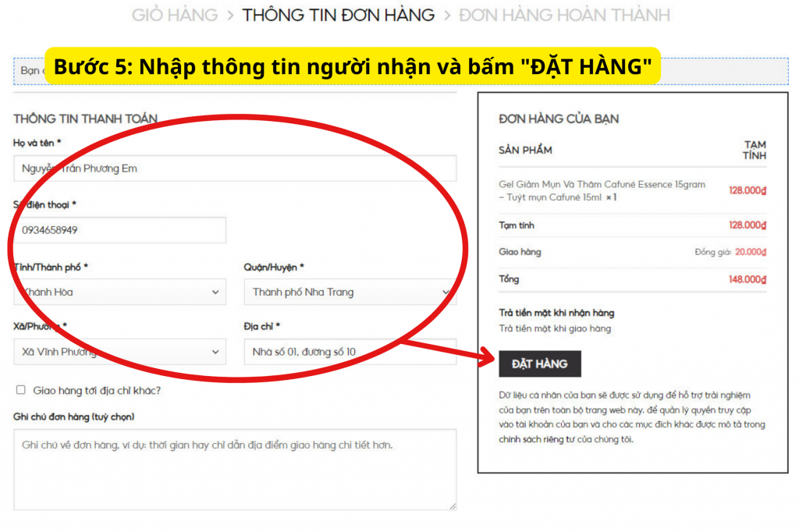Click the yellow Bước 5 instruction banner
This screenshot has height=532, width=799.
[352, 67]
